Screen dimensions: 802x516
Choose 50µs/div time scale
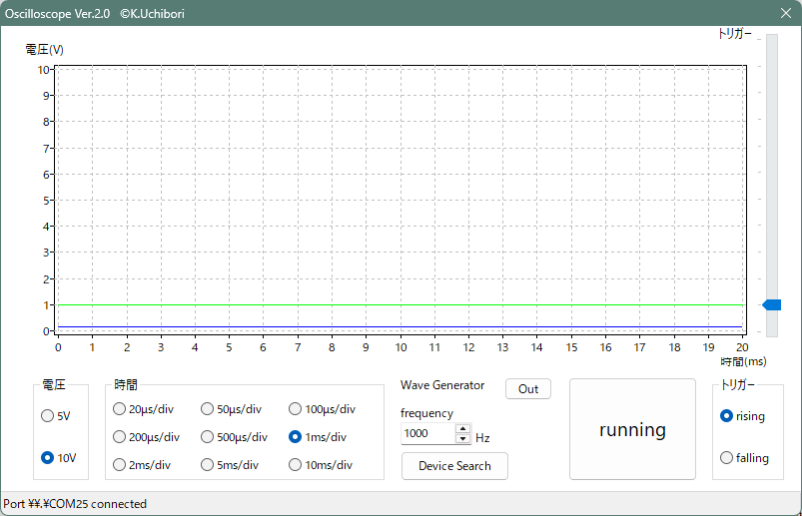click(207, 408)
